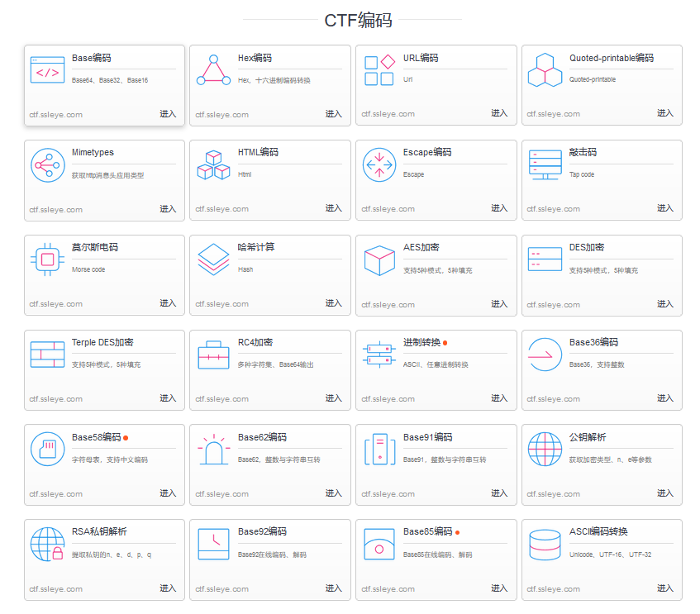
Task: Open 进入 link on Terple DES加密 card
Action: [168, 398]
